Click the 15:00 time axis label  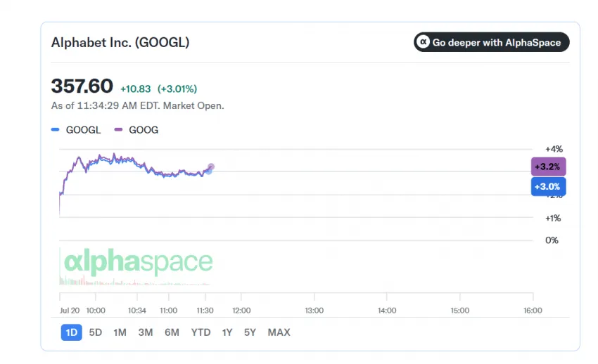point(460,311)
